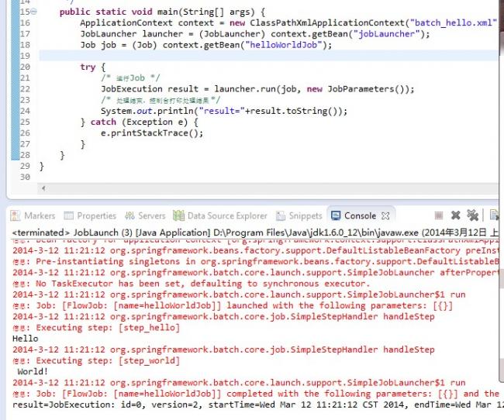
Task: Click the e.printStackTrace() statement
Action: click(151, 133)
